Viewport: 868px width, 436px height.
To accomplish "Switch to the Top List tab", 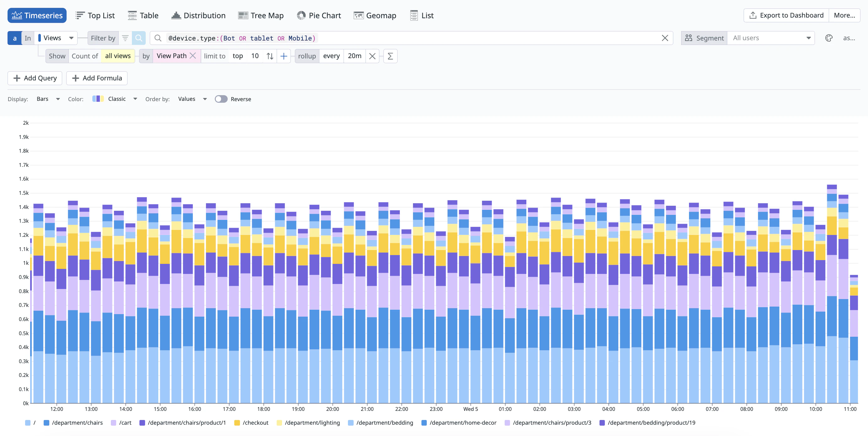I will click(x=95, y=15).
